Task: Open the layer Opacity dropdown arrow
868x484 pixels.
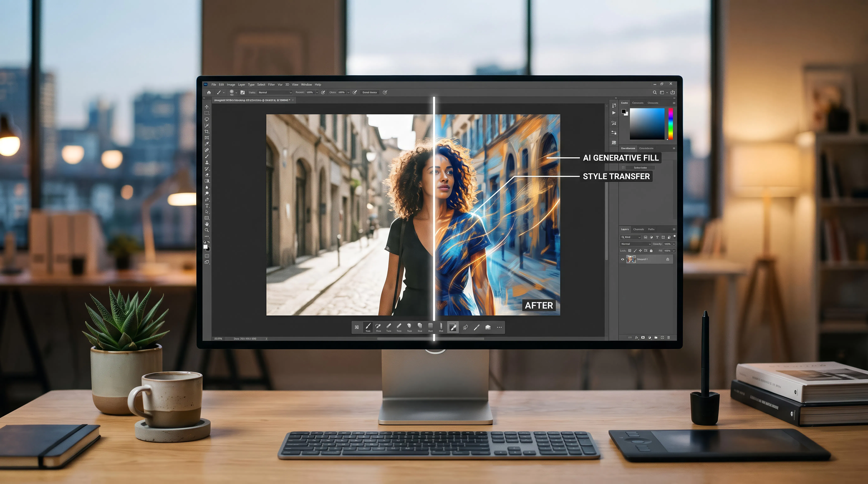Action: coord(674,244)
